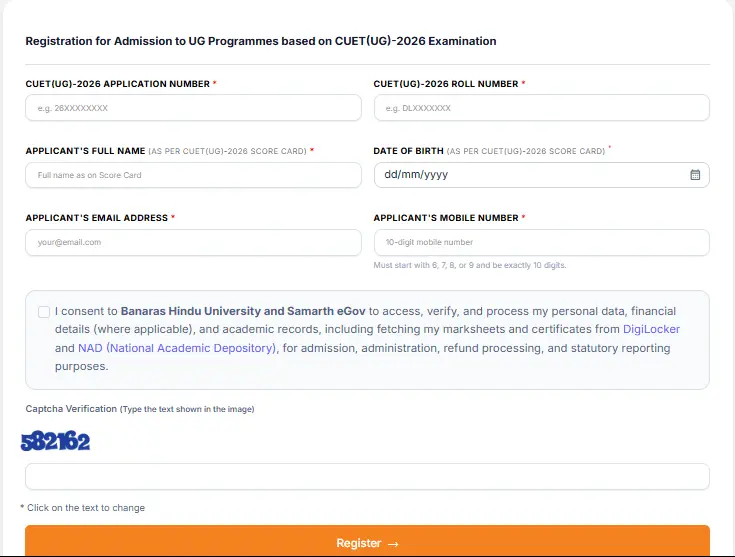Click the mobile number 'Must start with 6, 7, 8' hint

pyautogui.click(x=470, y=265)
